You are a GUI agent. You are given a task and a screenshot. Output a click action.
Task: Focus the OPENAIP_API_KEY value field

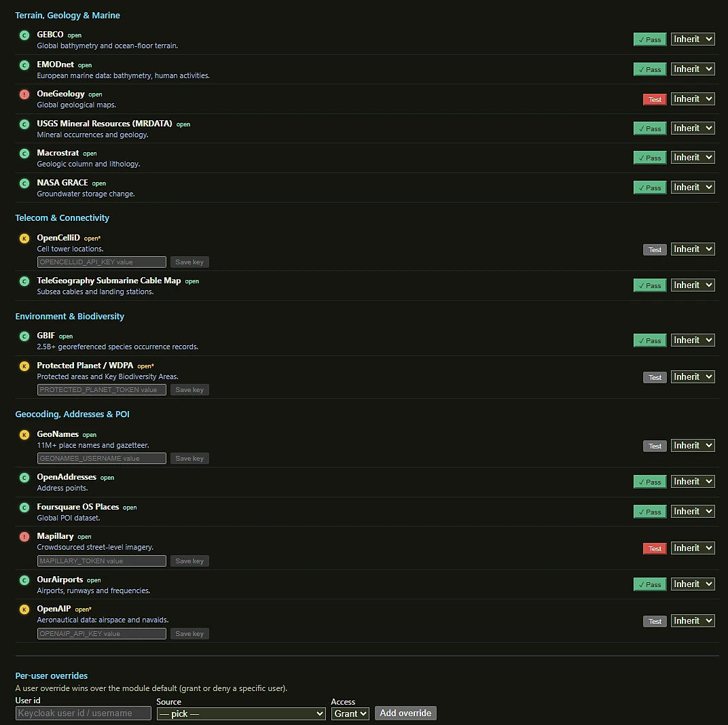click(x=102, y=634)
